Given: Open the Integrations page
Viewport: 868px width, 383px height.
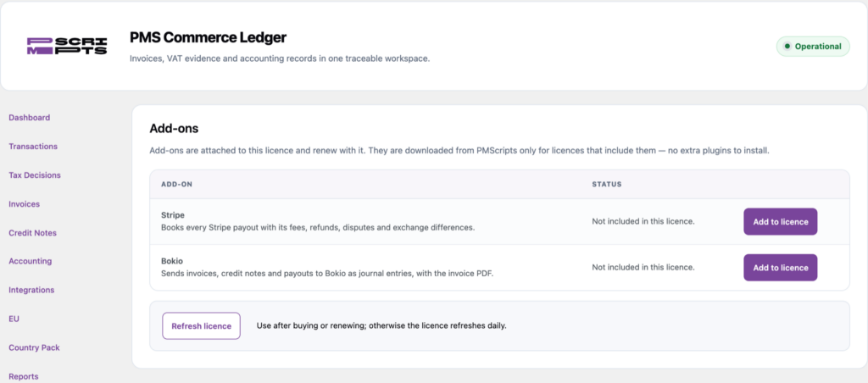Looking at the screenshot, I should [31, 290].
